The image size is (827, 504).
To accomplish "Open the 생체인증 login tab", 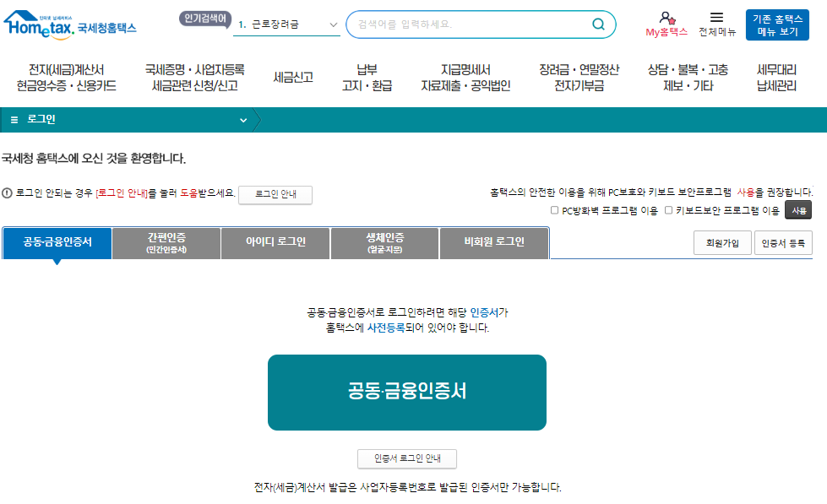I will [384, 242].
